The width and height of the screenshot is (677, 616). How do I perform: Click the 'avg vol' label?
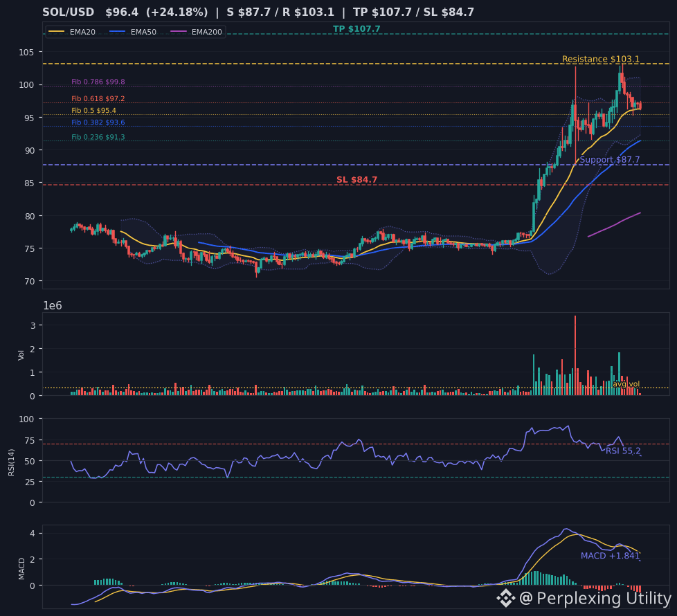click(x=626, y=383)
